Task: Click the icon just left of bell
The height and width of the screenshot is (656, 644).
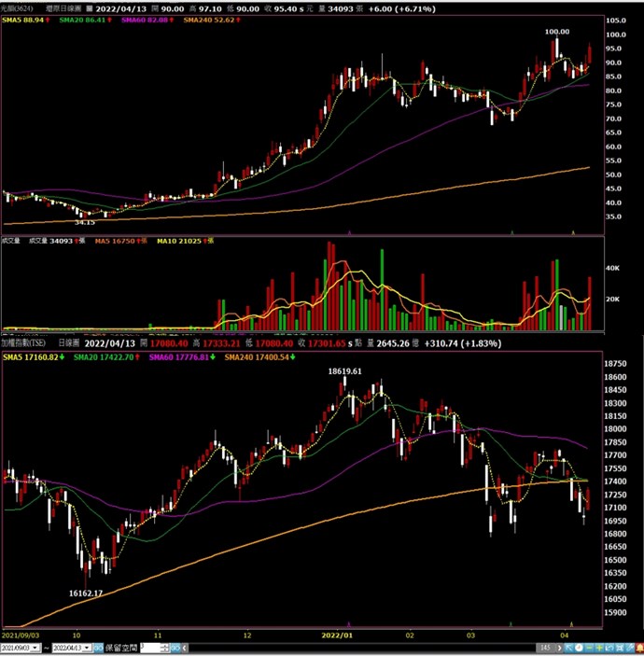Action: (x=629, y=647)
